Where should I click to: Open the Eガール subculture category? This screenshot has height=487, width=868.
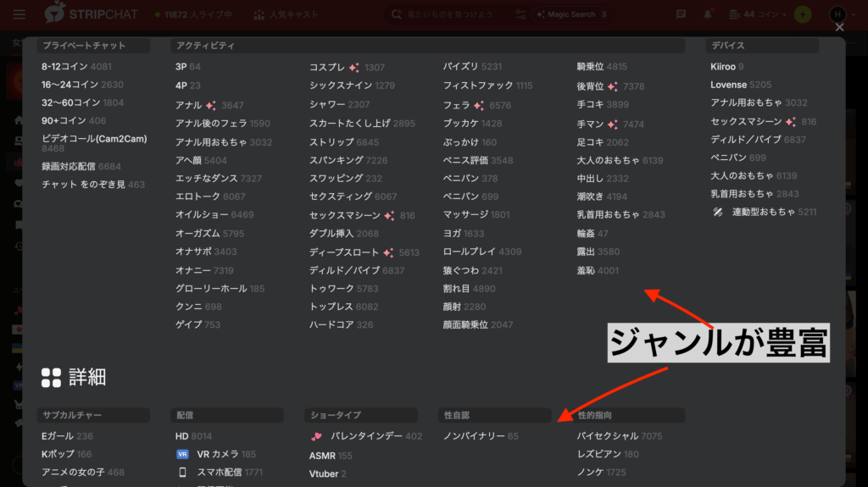(67, 437)
